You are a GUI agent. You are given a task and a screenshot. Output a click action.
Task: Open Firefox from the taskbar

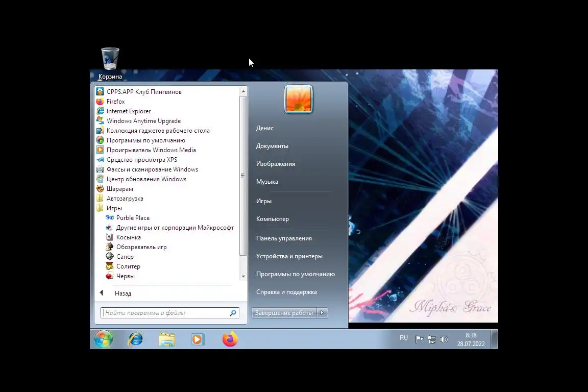[230, 339]
